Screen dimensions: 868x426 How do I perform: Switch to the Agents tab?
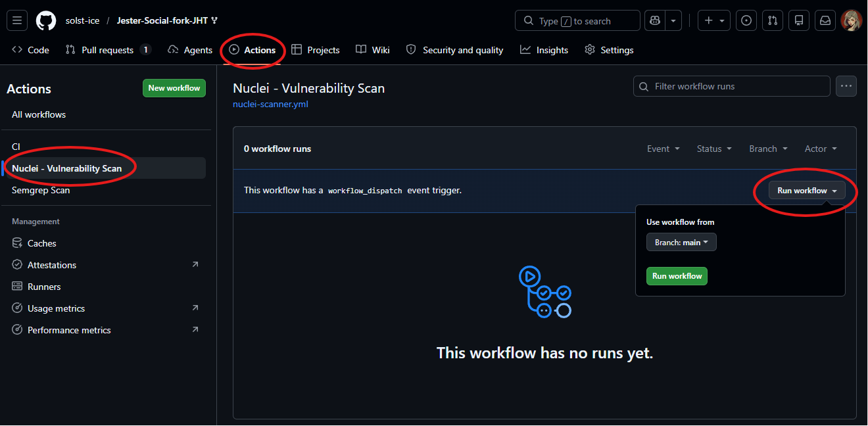190,50
